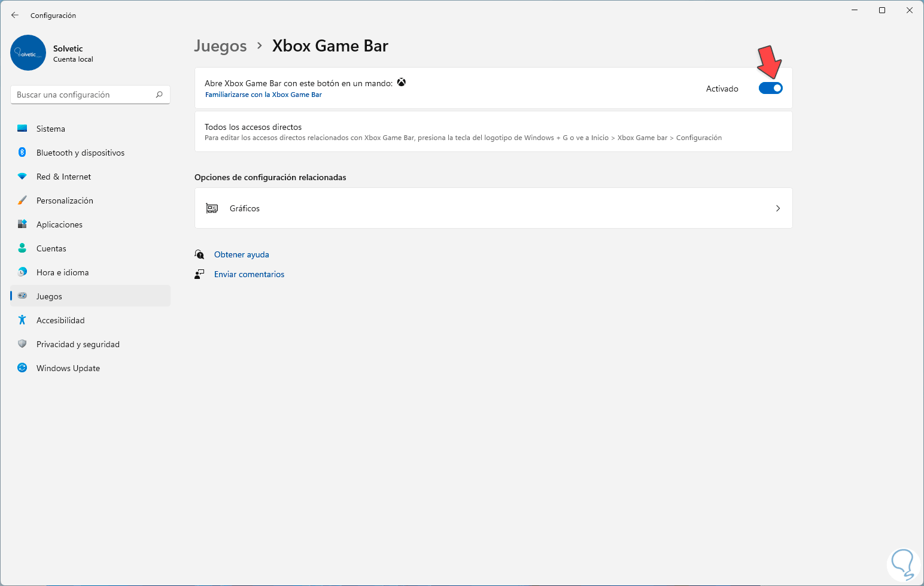
Task: Open Familiarizarse con la Xbox Game Bar link
Action: pos(263,95)
